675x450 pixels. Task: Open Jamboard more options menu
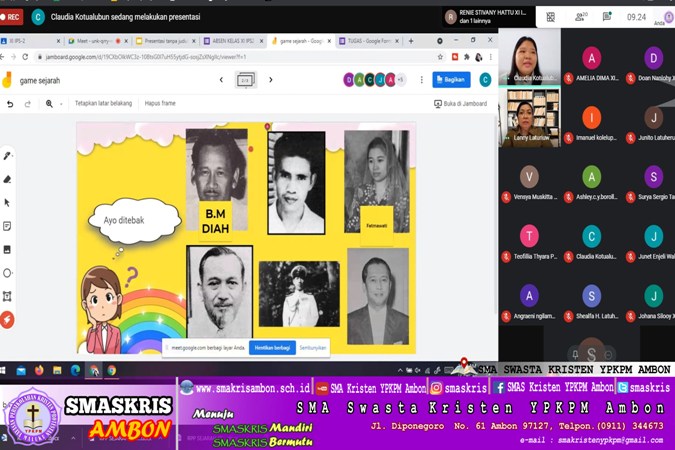421,80
